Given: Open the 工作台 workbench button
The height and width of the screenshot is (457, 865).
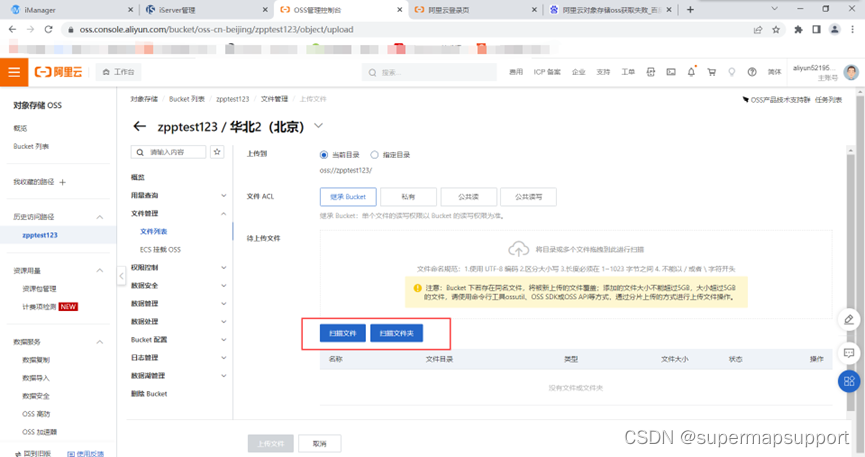Looking at the screenshot, I should [119, 72].
